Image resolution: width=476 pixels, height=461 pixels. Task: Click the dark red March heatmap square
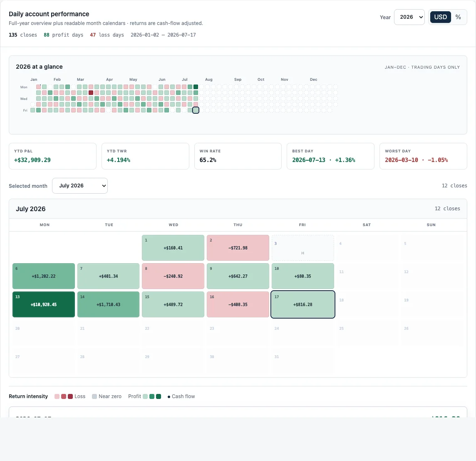[x=91, y=93]
